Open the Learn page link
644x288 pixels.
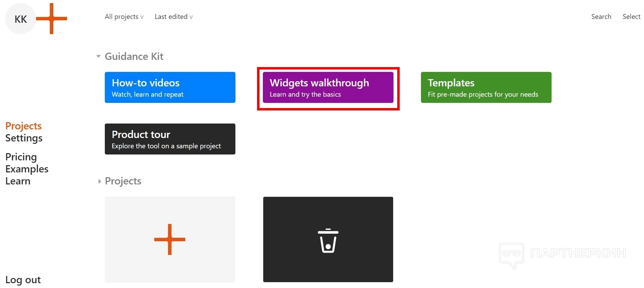click(x=18, y=181)
